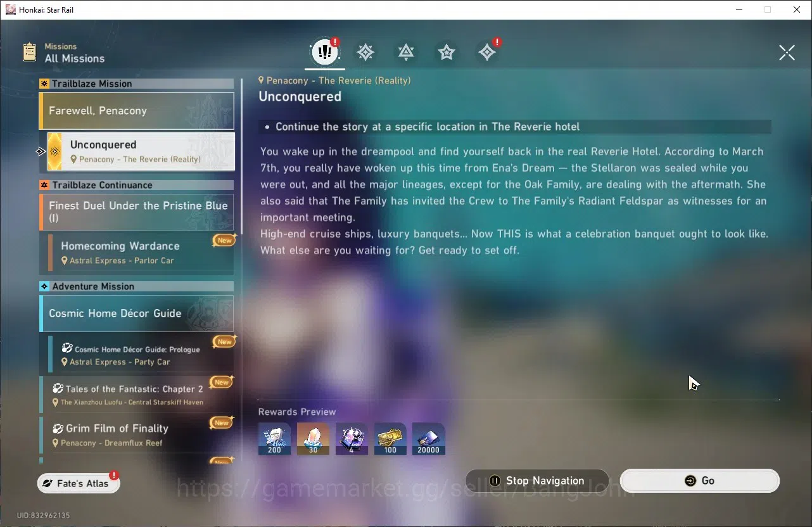Click the Stop Navigation button

click(537, 481)
